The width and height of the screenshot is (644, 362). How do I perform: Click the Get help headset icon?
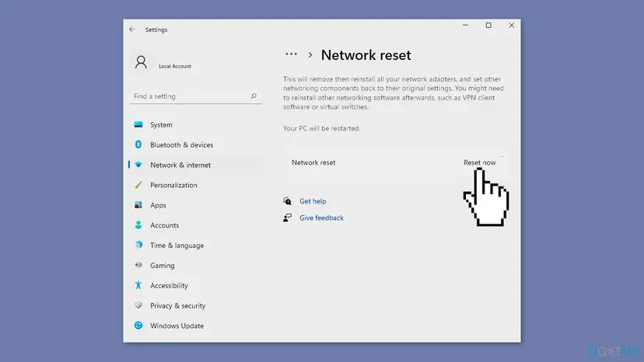coord(287,201)
